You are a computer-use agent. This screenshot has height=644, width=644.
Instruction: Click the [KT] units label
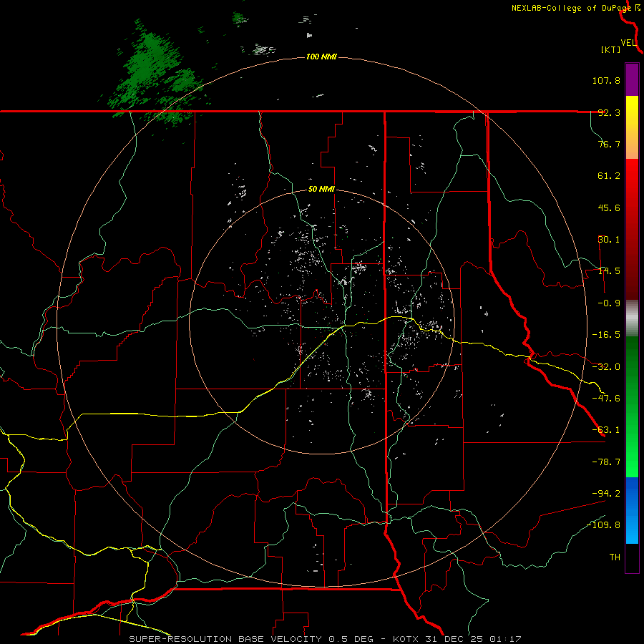click(611, 49)
